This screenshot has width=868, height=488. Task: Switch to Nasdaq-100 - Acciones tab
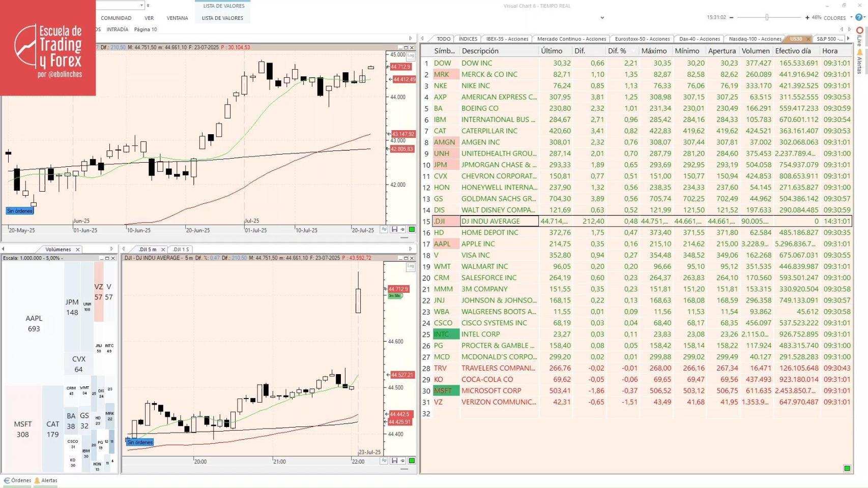(x=755, y=39)
